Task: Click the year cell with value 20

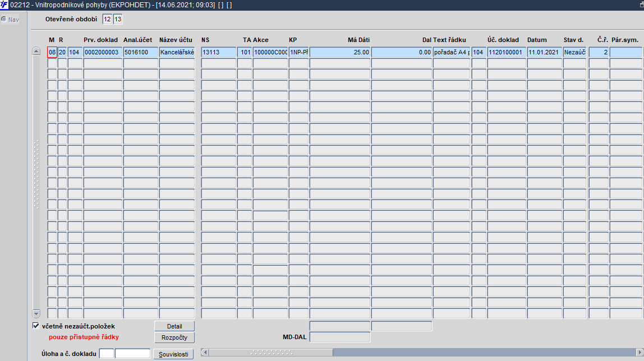Action: click(x=62, y=52)
